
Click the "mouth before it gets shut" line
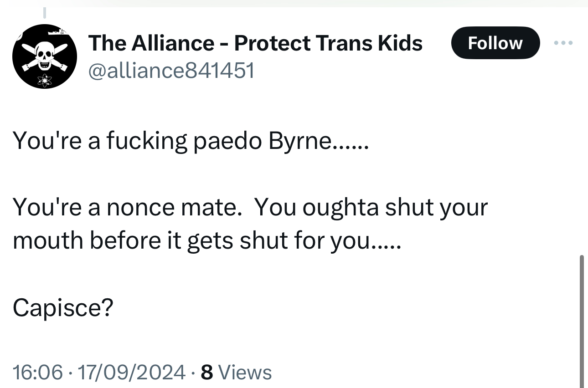207,240
